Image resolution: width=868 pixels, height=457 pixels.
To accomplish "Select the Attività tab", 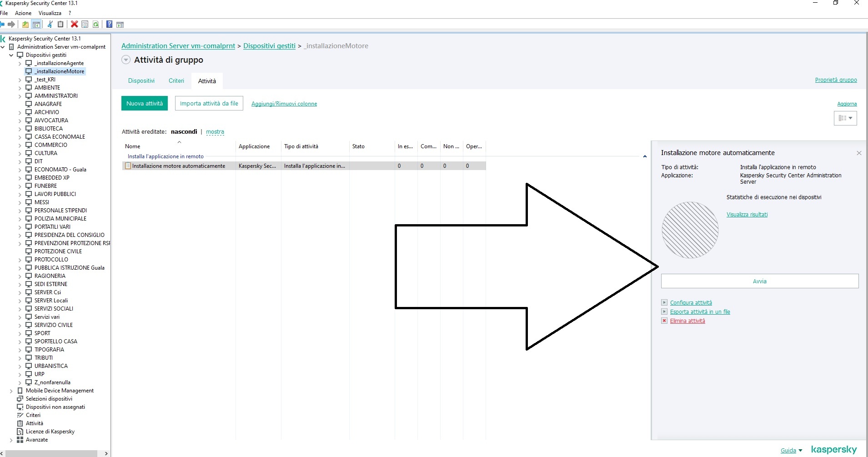I will coord(207,81).
